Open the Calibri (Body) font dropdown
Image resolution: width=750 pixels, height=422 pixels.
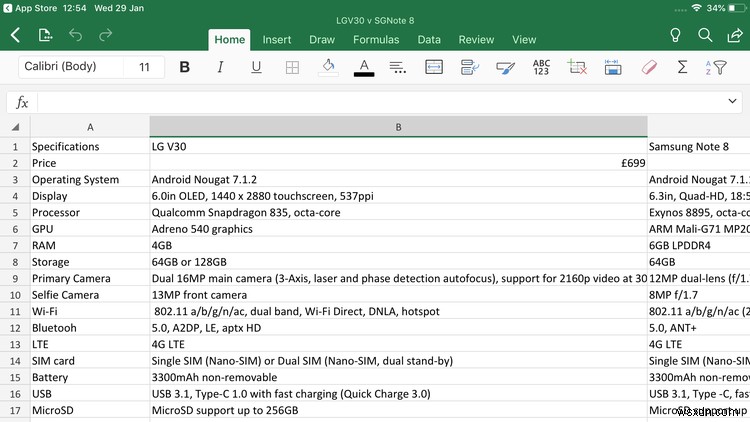[71, 67]
